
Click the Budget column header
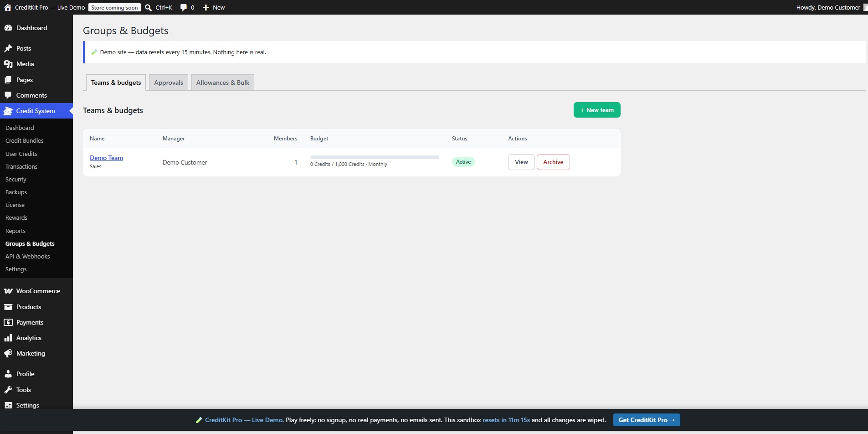pos(319,139)
